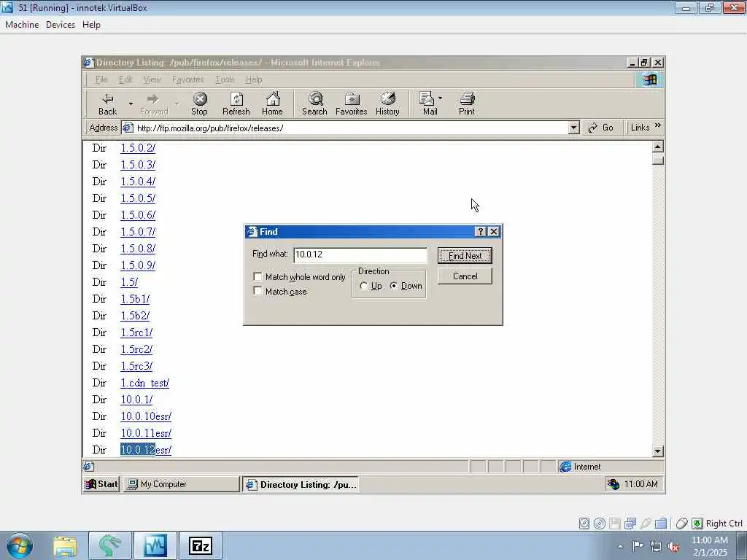Open Windows 7 Start orb
The image size is (747, 560).
point(20,545)
